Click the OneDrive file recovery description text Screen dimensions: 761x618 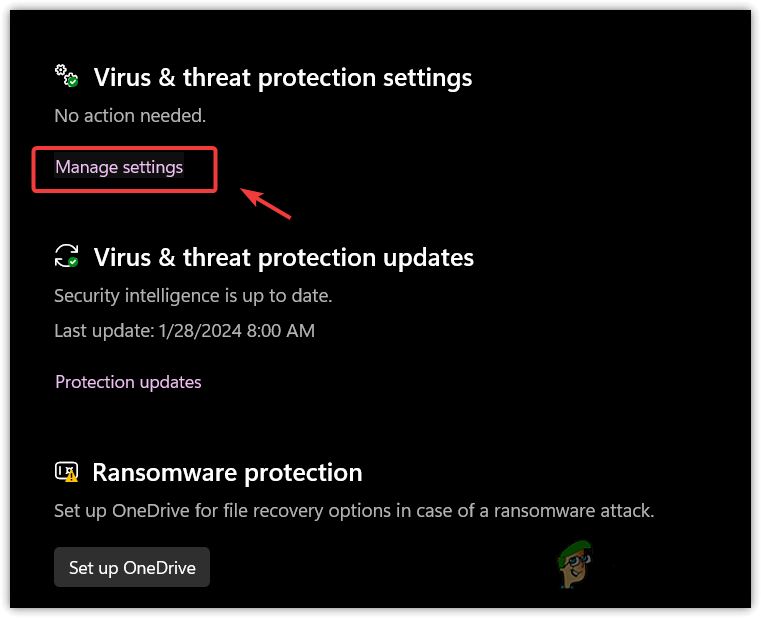pyautogui.click(x=354, y=511)
